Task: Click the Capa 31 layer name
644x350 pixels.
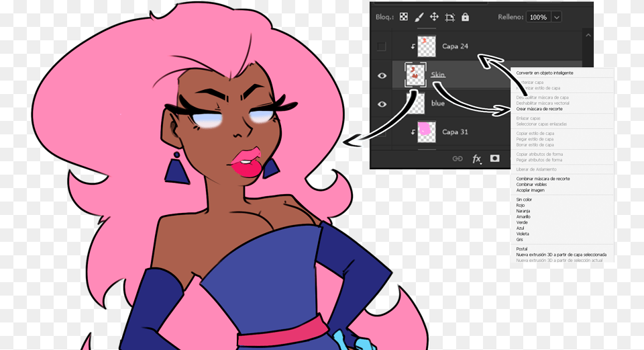Action: coord(455,132)
